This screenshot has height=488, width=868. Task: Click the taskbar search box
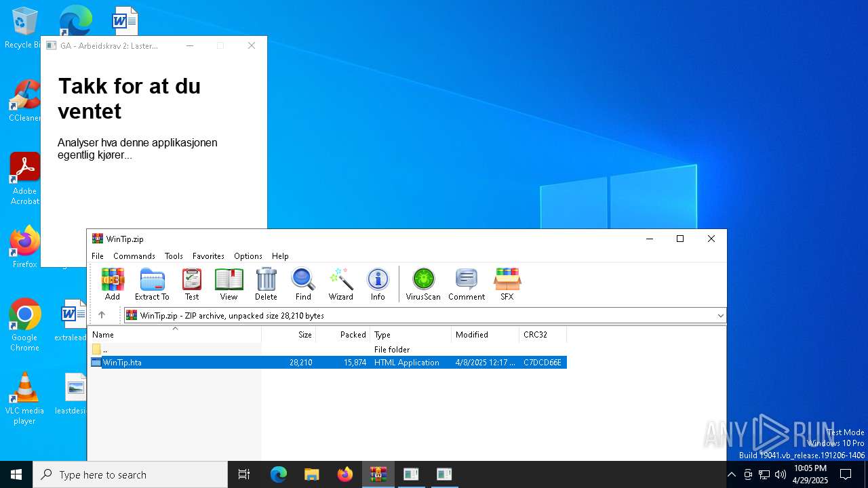click(130, 474)
